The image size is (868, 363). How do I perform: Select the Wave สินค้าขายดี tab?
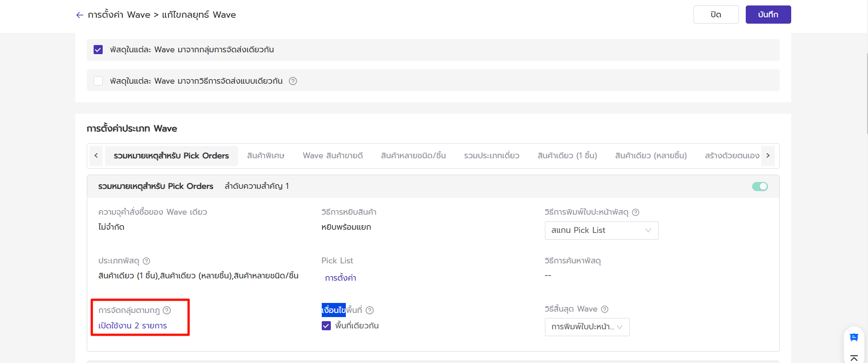333,156
